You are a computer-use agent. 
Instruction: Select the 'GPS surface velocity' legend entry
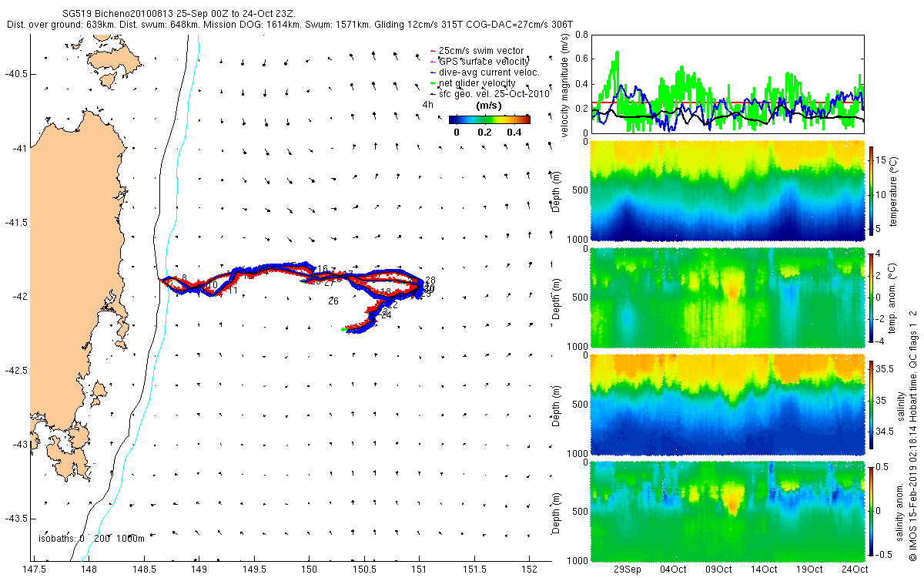click(484, 62)
